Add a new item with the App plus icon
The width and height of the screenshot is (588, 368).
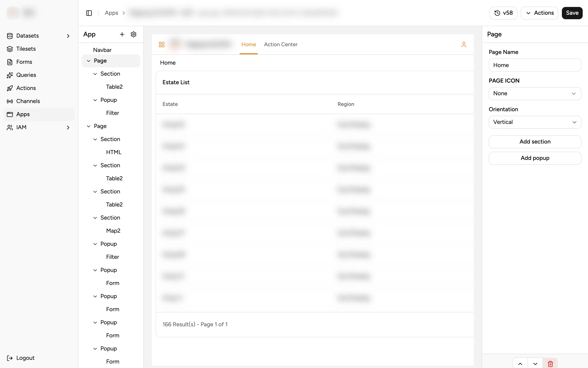point(122,34)
